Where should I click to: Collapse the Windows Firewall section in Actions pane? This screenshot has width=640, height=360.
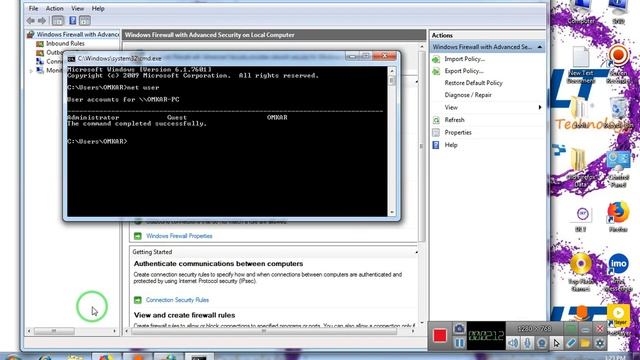point(540,47)
